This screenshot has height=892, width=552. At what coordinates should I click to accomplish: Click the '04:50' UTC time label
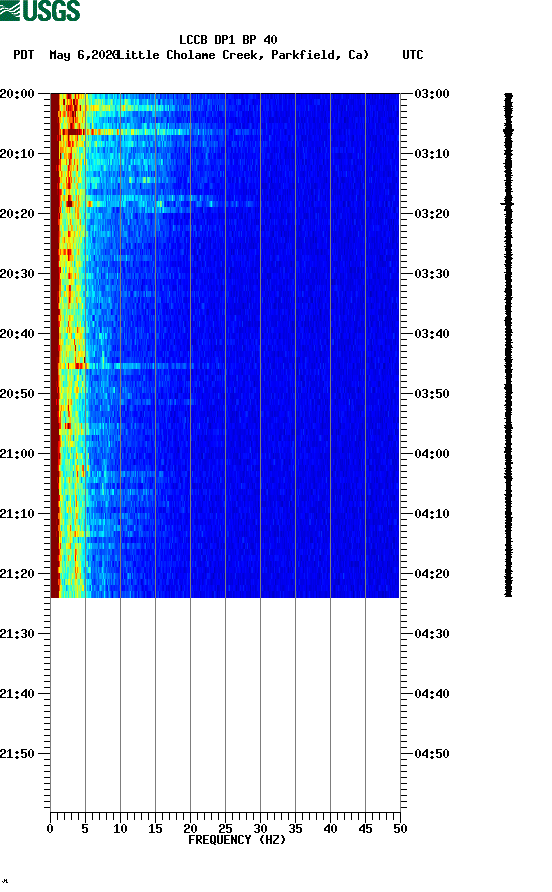click(x=432, y=754)
